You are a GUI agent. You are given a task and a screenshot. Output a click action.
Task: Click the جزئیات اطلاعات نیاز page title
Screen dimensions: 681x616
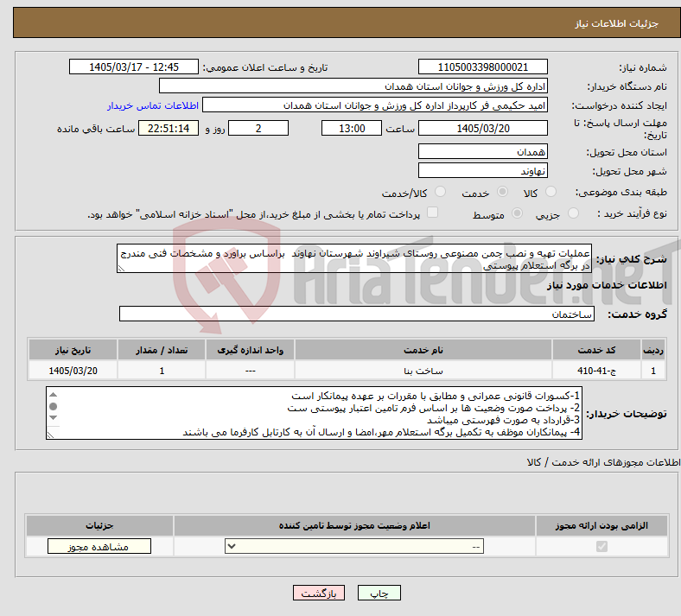point(617,23)
